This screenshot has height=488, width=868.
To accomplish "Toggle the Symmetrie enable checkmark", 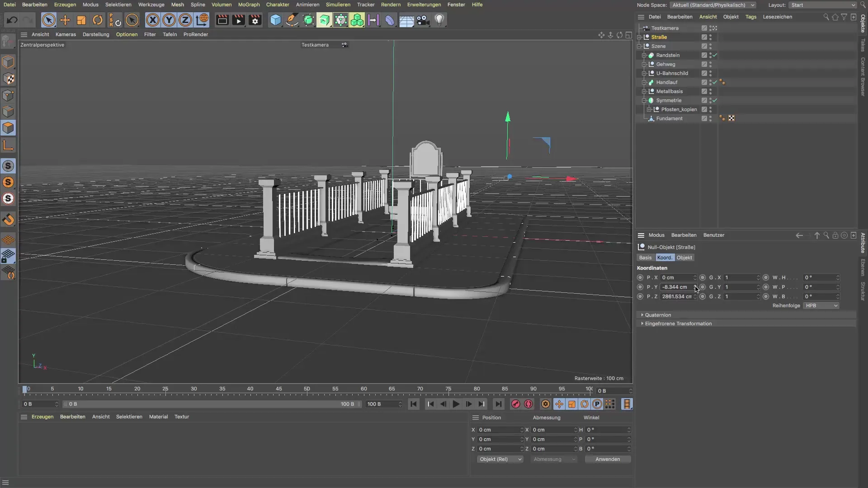I will click(715, 100).
